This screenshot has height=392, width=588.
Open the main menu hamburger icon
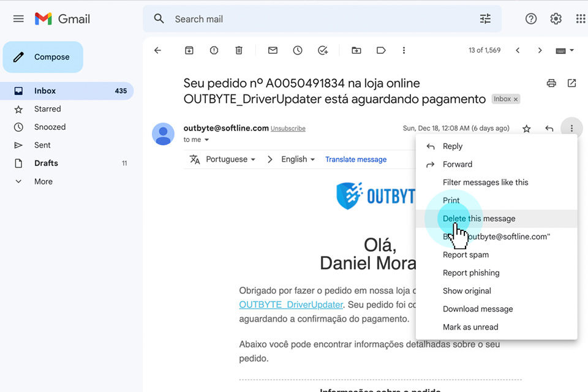coord(18,19)
